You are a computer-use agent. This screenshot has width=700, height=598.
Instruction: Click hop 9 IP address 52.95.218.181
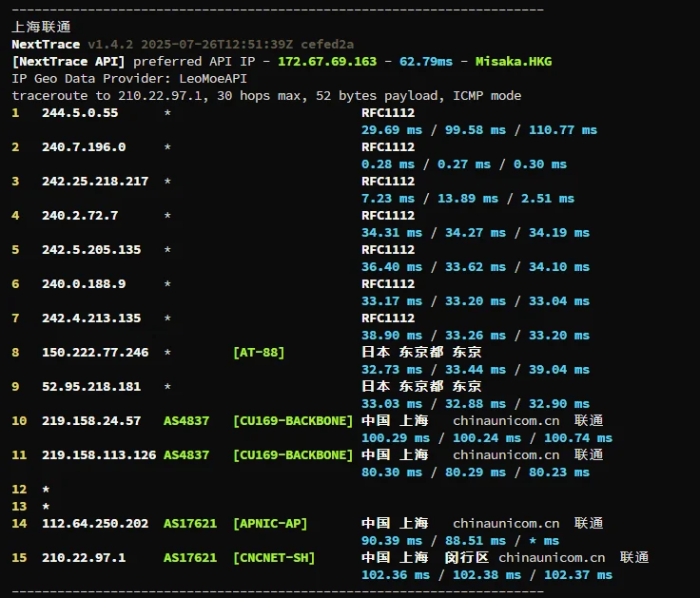(91, 387)
